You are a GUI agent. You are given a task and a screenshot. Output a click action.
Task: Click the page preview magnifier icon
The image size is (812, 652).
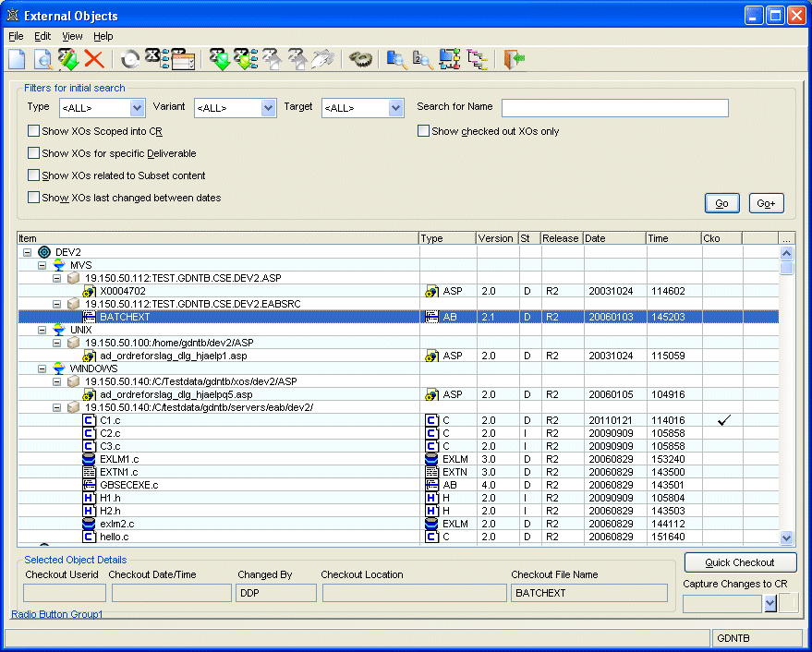point(42,60)
